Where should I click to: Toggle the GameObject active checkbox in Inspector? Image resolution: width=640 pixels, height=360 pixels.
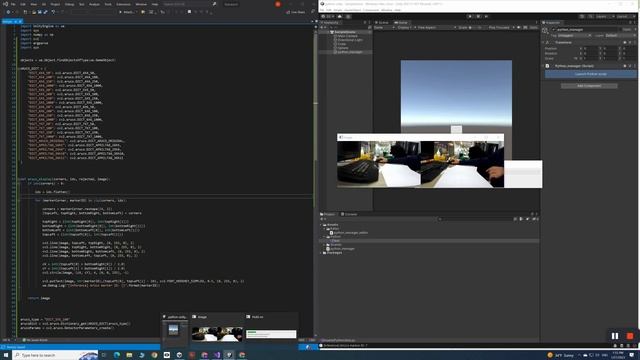click(x=553, y=30)
